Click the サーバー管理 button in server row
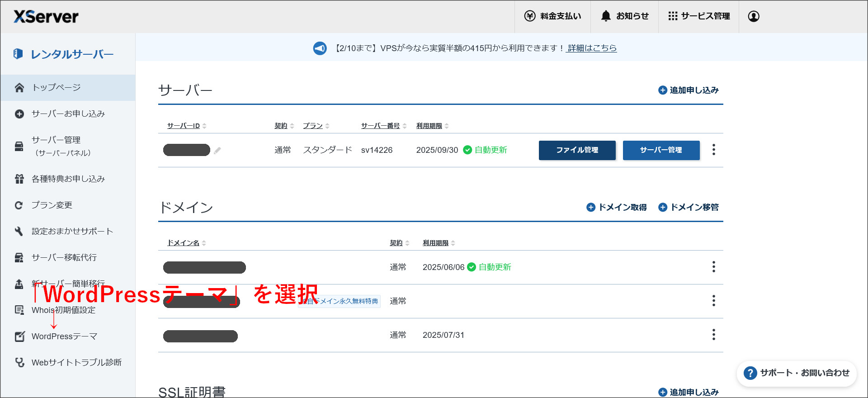The height and width of the screenshot is (398, 868). 661,150
